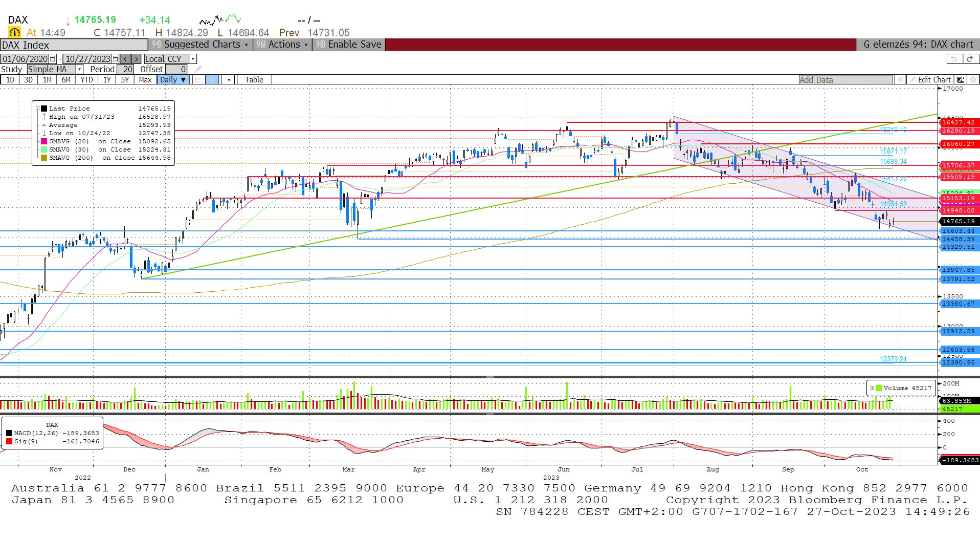The width and height of the screenshot is (980, 538).
Task: Click the G elemzés 94: DAX chart title
Action: tap(918, 45)
